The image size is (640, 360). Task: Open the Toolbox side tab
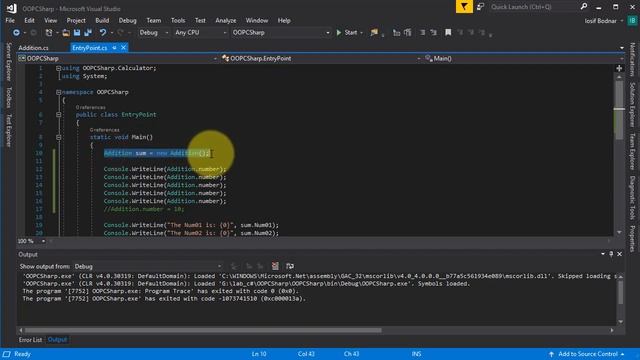(x=9, y=98)
